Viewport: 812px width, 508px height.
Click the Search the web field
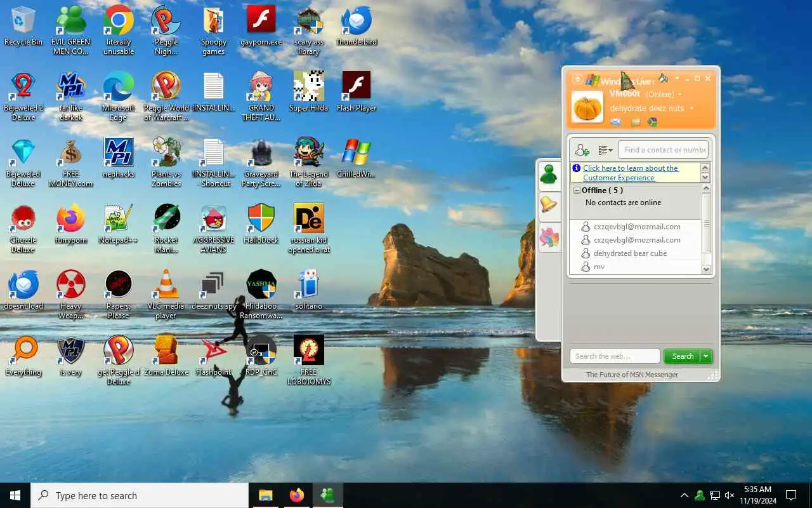(615, 356)
